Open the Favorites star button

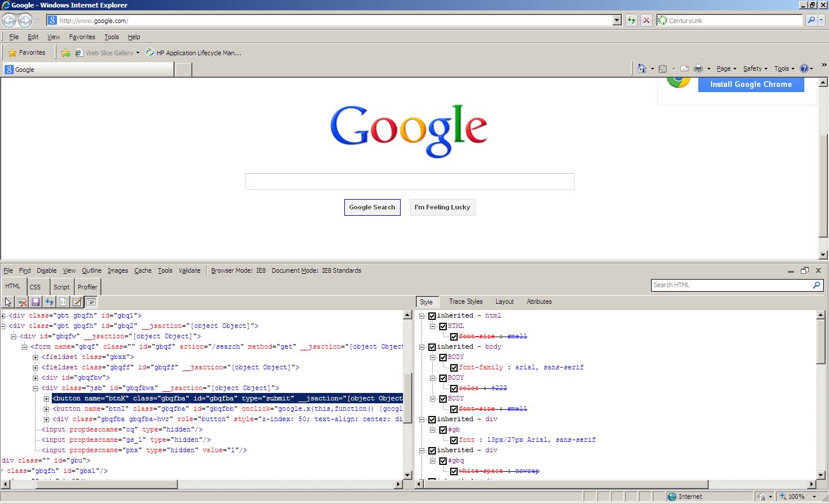click(x=26, y=52)
